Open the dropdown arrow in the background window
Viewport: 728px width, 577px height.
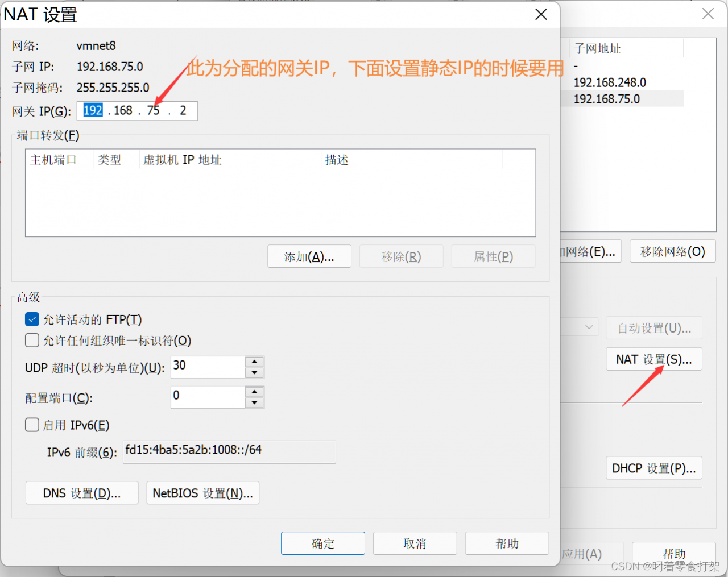point(589,327)
